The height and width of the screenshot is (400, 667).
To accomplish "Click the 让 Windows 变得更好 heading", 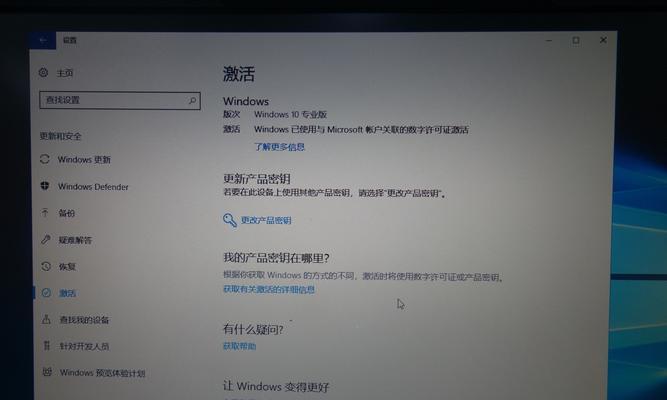I will pos(276,386).
